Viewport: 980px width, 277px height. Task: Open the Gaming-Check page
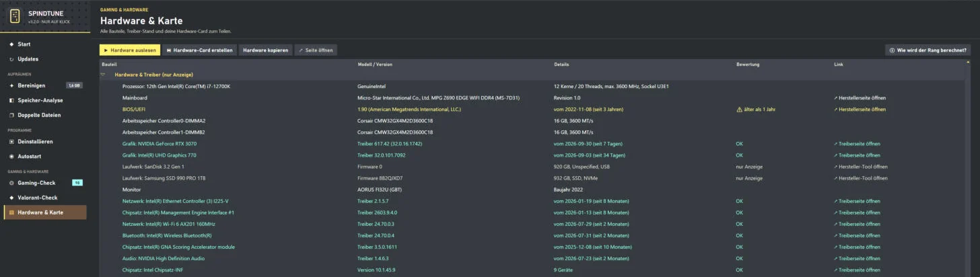(44, 183)
